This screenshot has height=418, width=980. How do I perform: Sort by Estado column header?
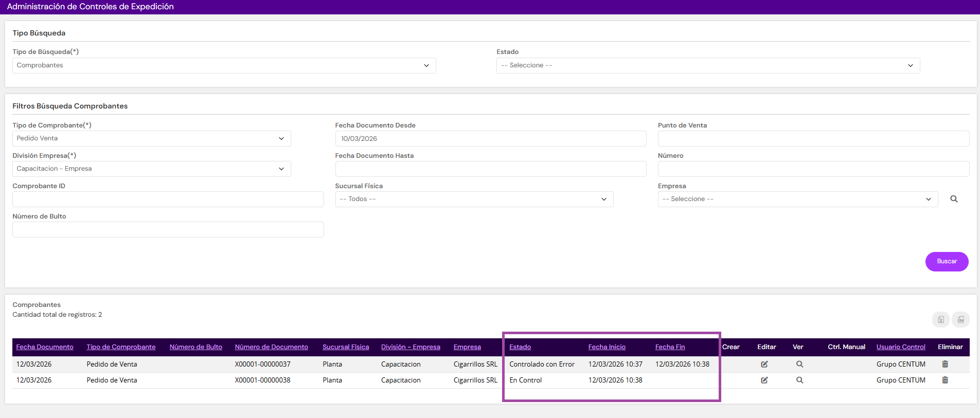(520, 347)
